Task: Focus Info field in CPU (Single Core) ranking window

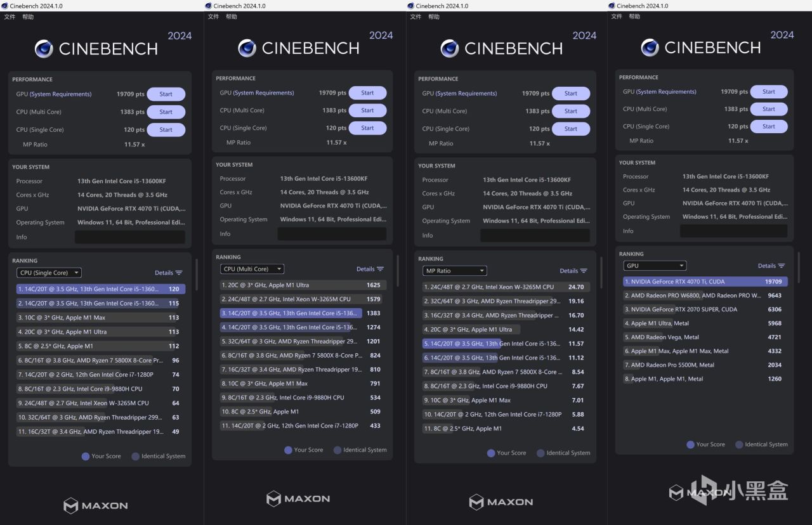Action: pyautogui.click(x=130, y=237)
